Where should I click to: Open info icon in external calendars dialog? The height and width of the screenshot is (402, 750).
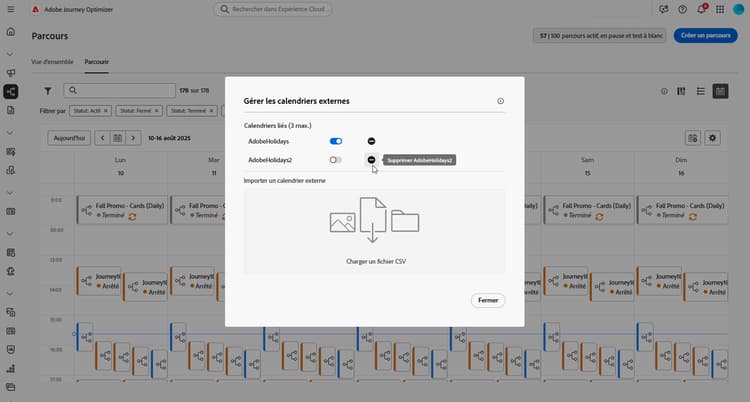point(500,101)
